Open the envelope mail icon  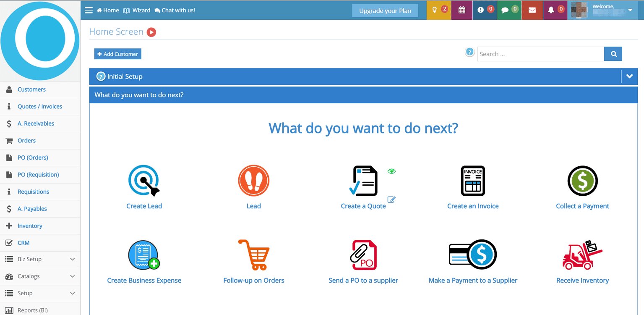(532, 10)
